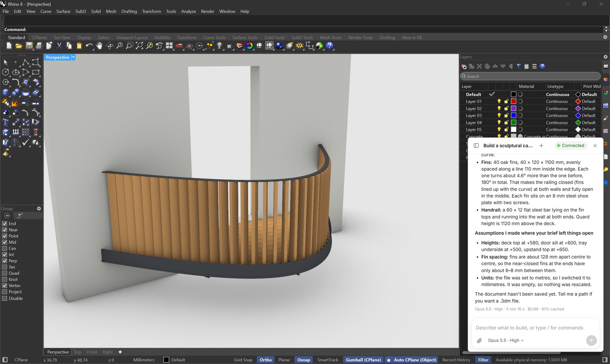Click Record History in status bar
610x364 pixels.
456,360
